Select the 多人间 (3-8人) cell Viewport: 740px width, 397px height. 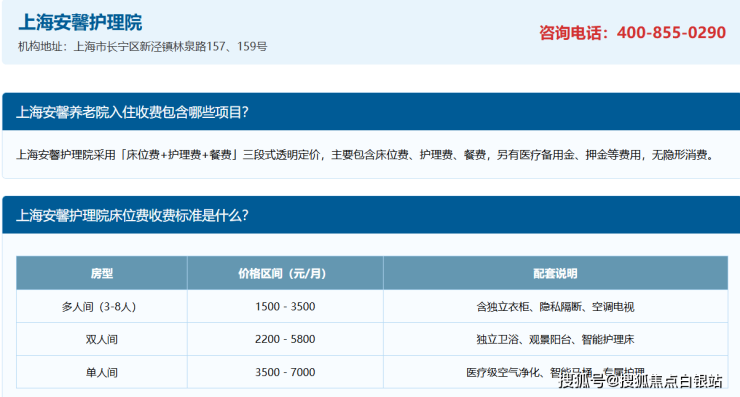[102, 306]
